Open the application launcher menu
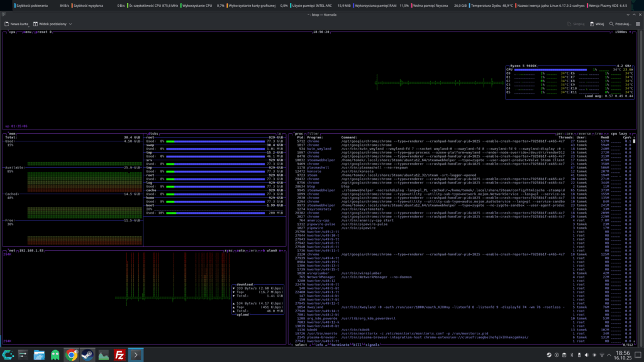The image size is (644, 362). click(x=7, y=355)
